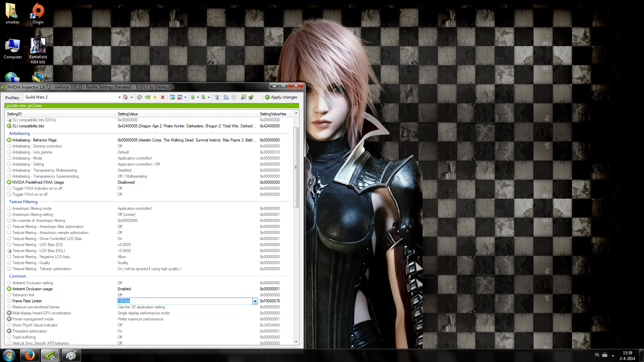This screenshot has width=644, height=362.
Task: Click the magnifier scan settings icon
Action: click(226, 97)
